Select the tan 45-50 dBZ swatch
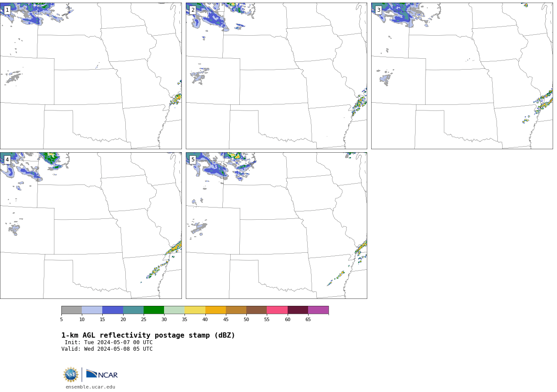Image resolution: width=557 pixels, height=392 pixels. pyautogui.click(x=236, y=310)
